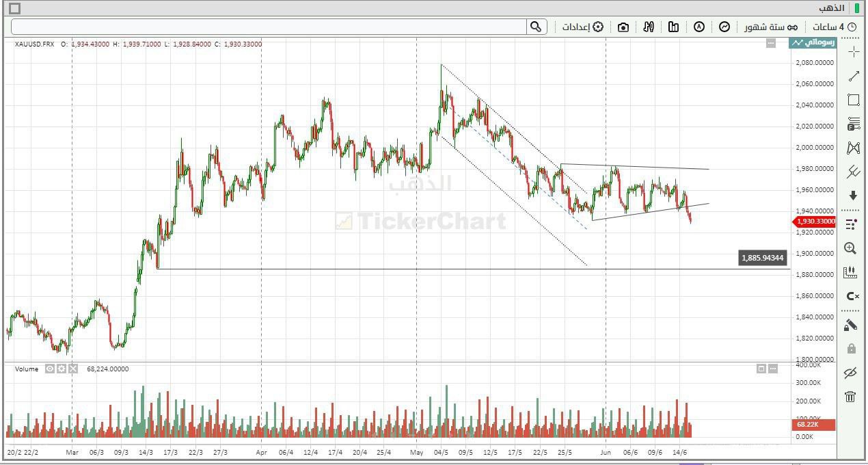Image resolution: width=868 pixels, height=465 pixels.
Task: Click the رسوماتي drawings tab
Action: 813,43
